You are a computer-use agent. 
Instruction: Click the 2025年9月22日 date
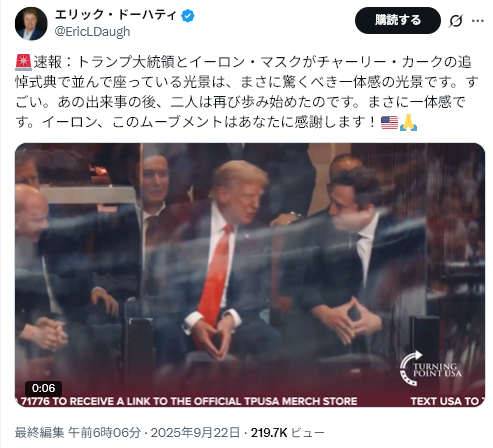[195, 433]
